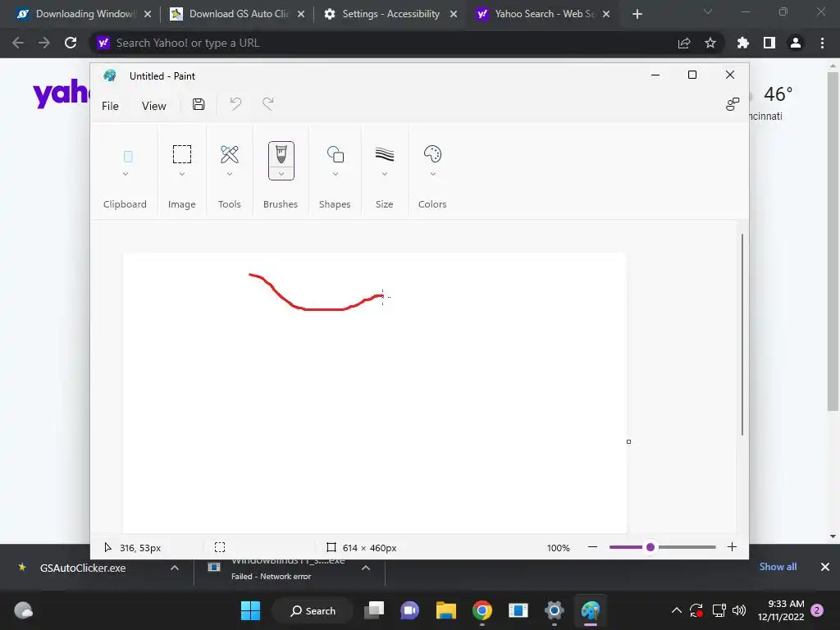Click Show all downloads link
Viewport: 840px width, 630px height.
778,567
